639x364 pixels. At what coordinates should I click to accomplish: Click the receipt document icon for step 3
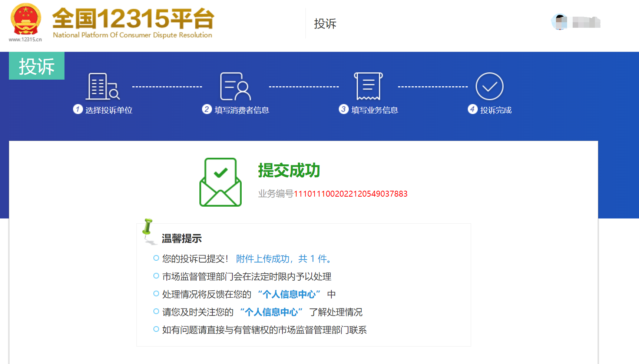pyautogui.click(x=368, y=86)
